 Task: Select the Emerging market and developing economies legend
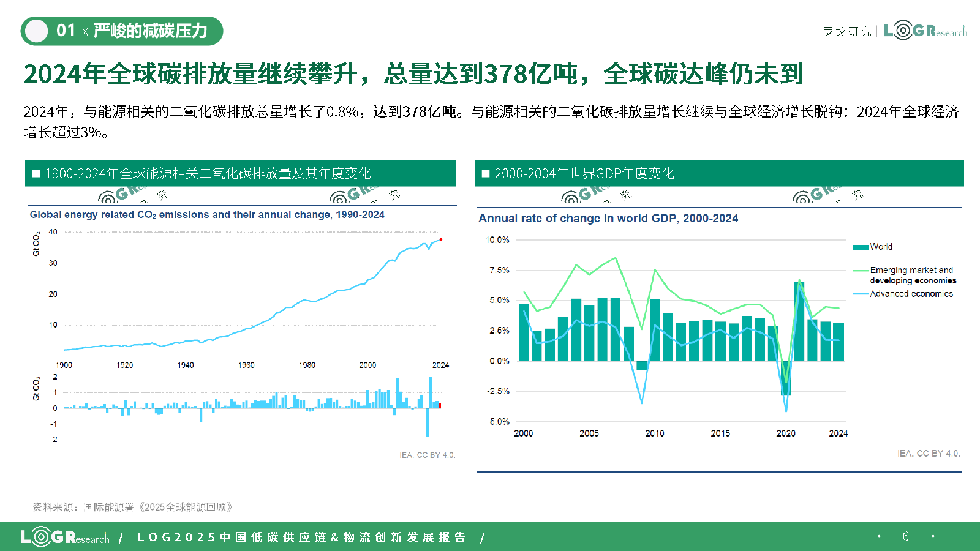point(905,275)
